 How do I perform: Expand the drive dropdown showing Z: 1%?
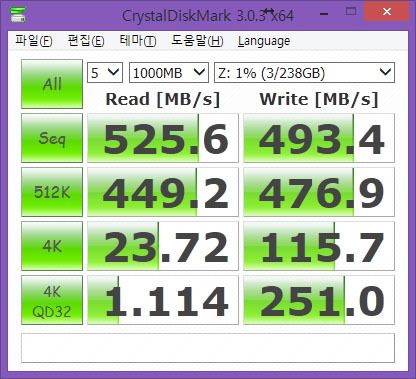304,72
